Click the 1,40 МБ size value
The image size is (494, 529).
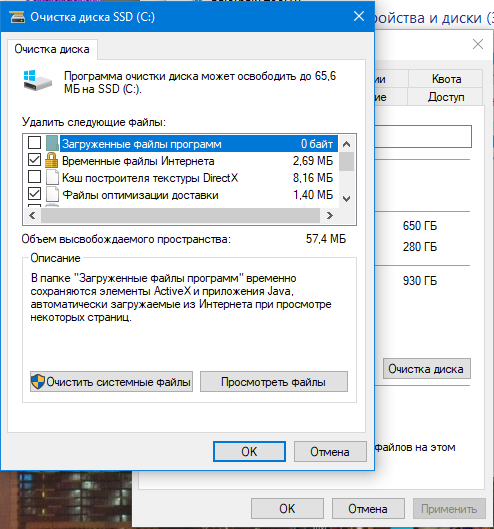(x=313, y=195)
